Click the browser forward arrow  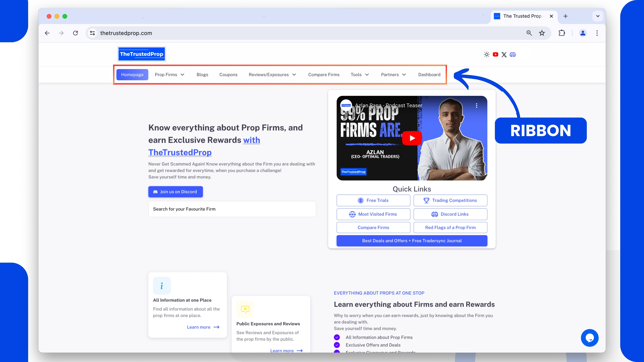tap(61, 33)
